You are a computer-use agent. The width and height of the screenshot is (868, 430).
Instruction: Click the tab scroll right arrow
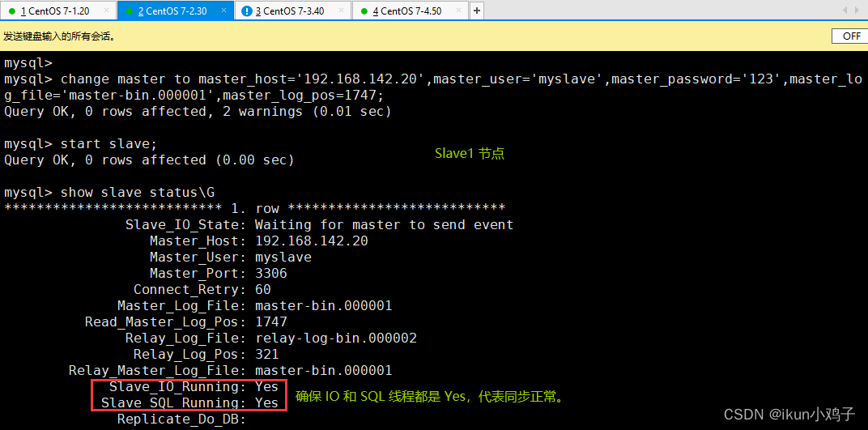click(x=858, y=10)
